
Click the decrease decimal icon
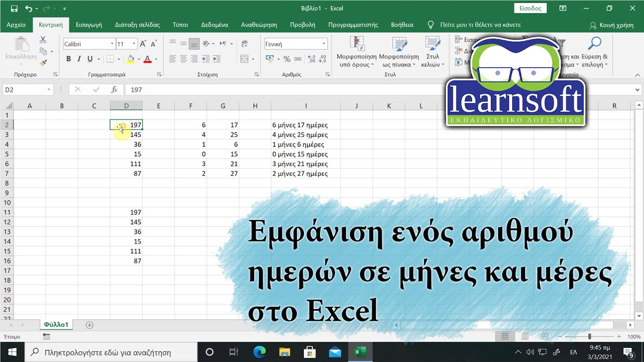pos(322,59)
